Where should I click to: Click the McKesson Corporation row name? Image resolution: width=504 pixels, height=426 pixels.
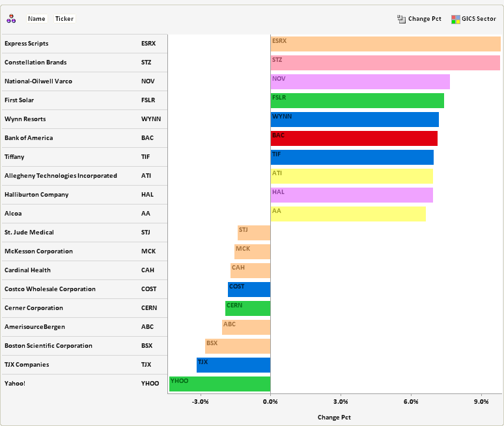pyautogui.click(x=38, y=251)
